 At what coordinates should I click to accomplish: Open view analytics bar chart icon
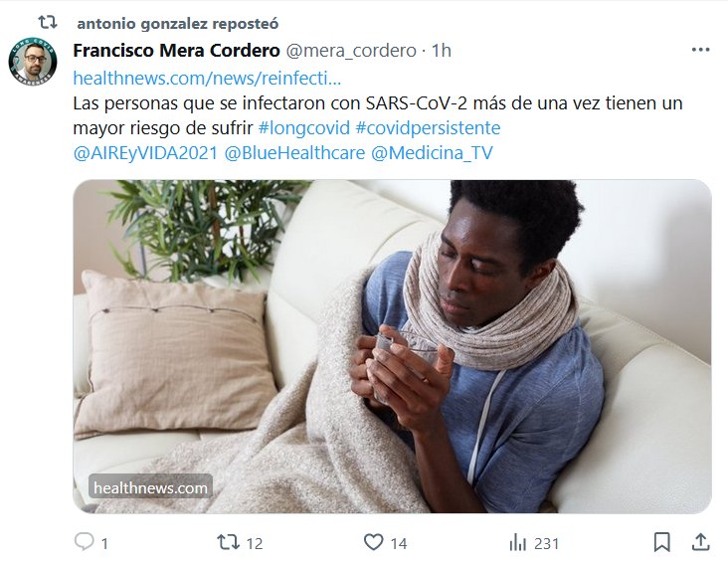tap(518, 542)
